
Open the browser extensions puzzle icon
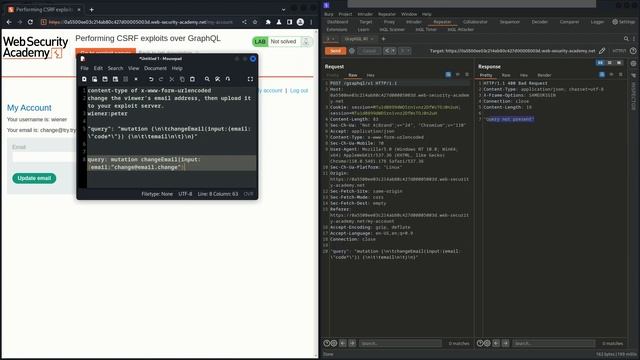click(x=268, y=22)
